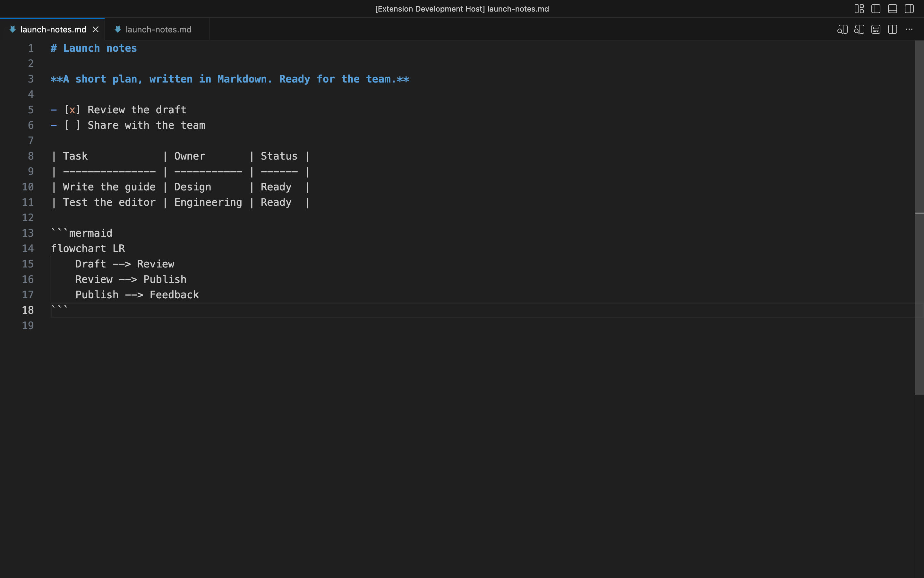This screenshot has height=578, width=924.
Task: Click the vertical scrollbar thumb at right edge
Action: click(919, 218)
